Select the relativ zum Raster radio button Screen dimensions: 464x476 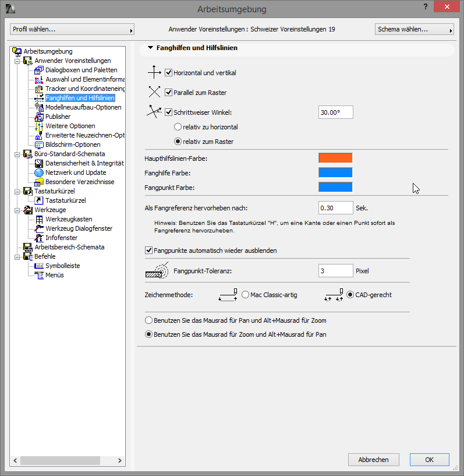[x=178, y=142]
